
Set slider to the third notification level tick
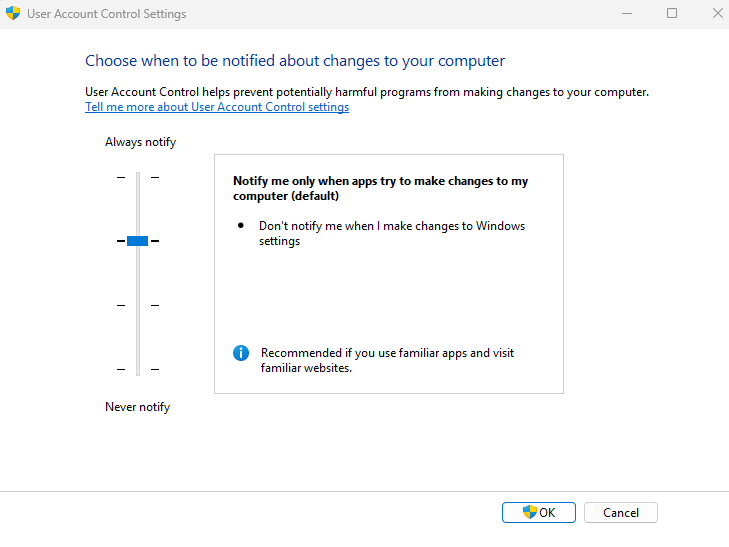coord(138,305)
